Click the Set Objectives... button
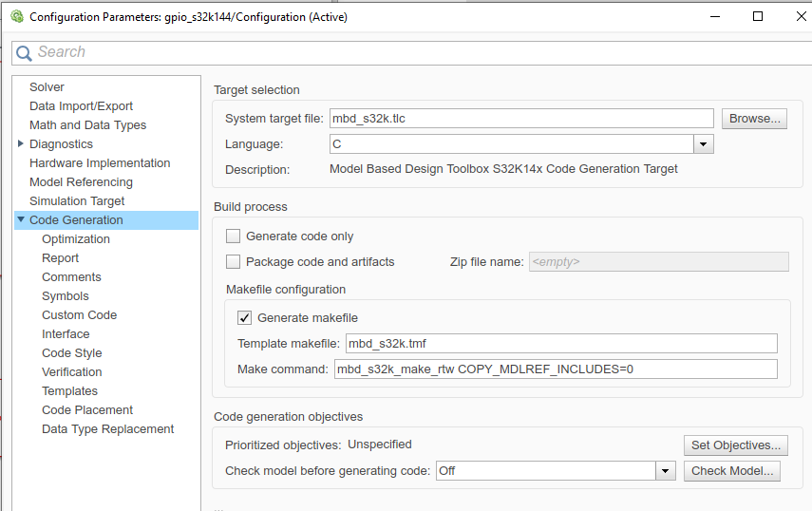Viewport: 812px width, 511px height. coord(736,445)
